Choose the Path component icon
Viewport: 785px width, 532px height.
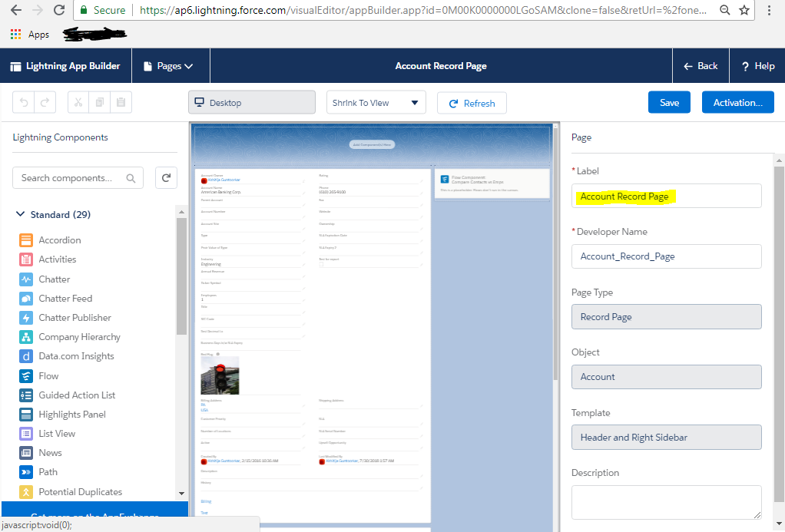coord(26,472)
